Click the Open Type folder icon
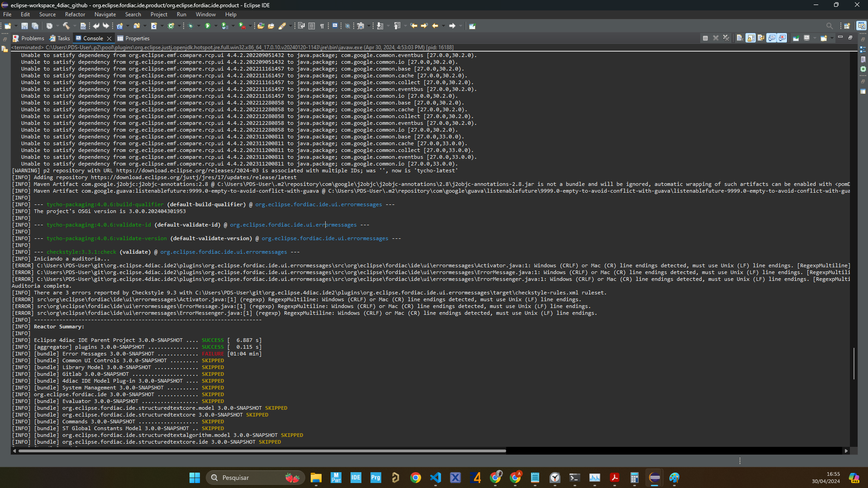Image resolution: width=868 pixels, height=488 pixels. (x=261, y=26)
